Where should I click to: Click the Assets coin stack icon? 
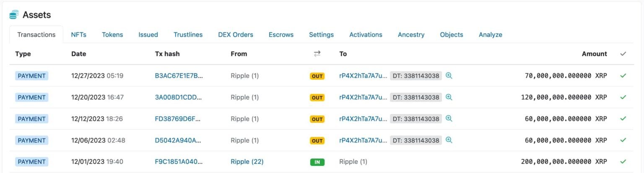14,15
